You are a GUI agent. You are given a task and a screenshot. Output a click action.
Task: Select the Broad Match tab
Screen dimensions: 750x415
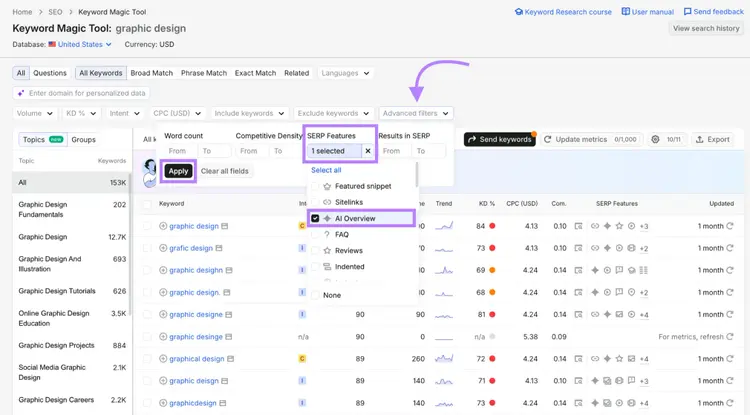(x=152, y=73)
